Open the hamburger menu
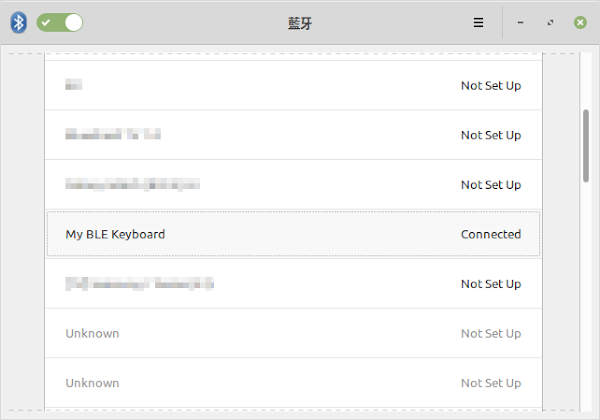Viewport: 600px width, 420px height. (x=478, y=23)
